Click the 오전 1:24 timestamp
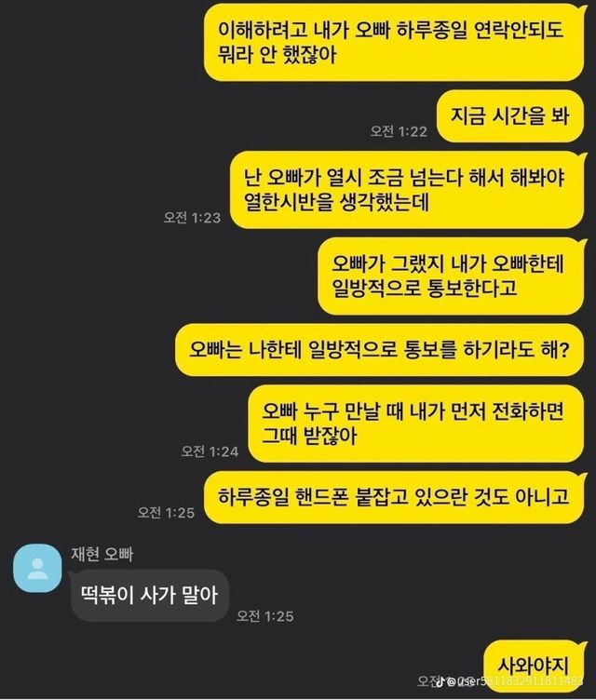This screenshot has height=700, width=596. click(210, 451)
